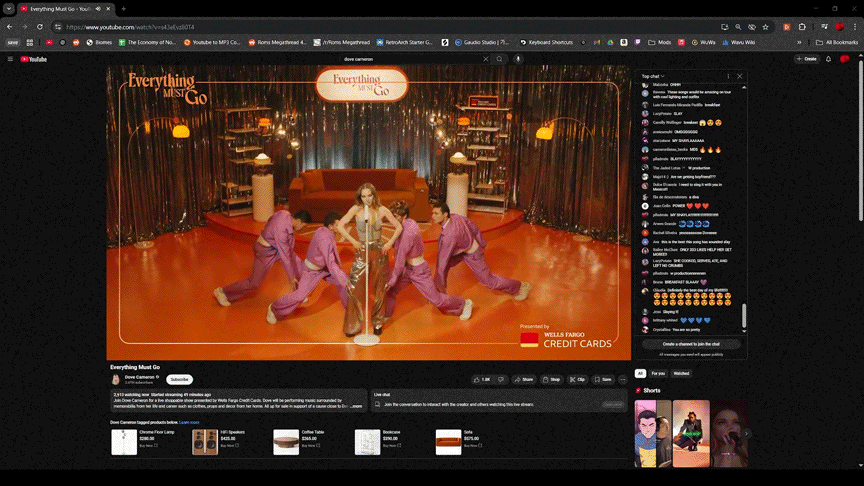Subscribe to Dove Cameron's channel
The height and width of the screenshot is (486, 864).
[179, 380]
